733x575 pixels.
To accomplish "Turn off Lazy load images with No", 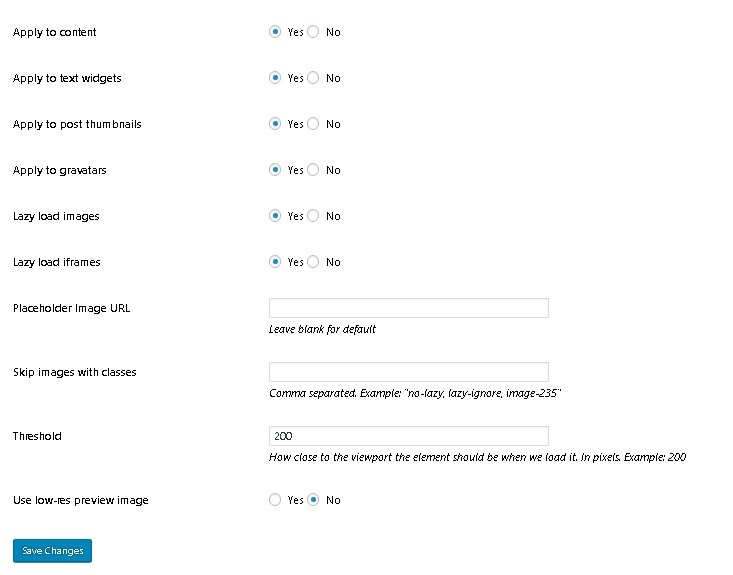I will 313,216.
